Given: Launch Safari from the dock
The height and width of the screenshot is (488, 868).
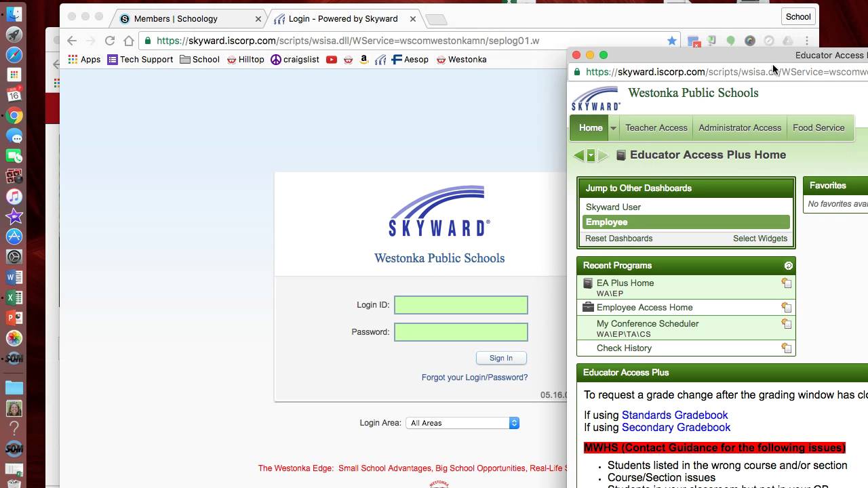Looking at the screenshot, I should 14,54.
